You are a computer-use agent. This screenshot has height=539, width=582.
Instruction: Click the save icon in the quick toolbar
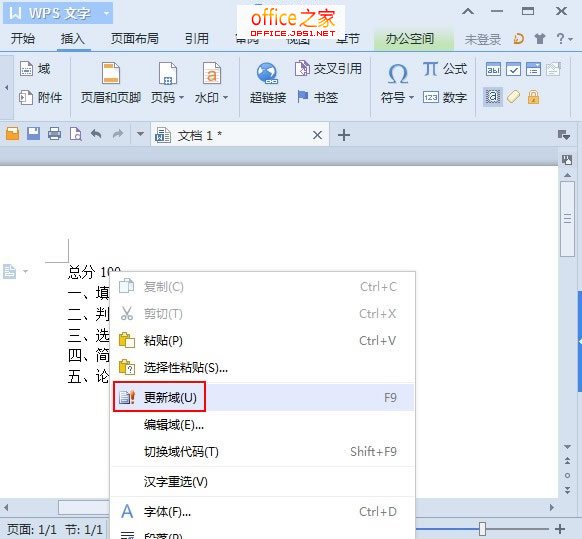33,134
